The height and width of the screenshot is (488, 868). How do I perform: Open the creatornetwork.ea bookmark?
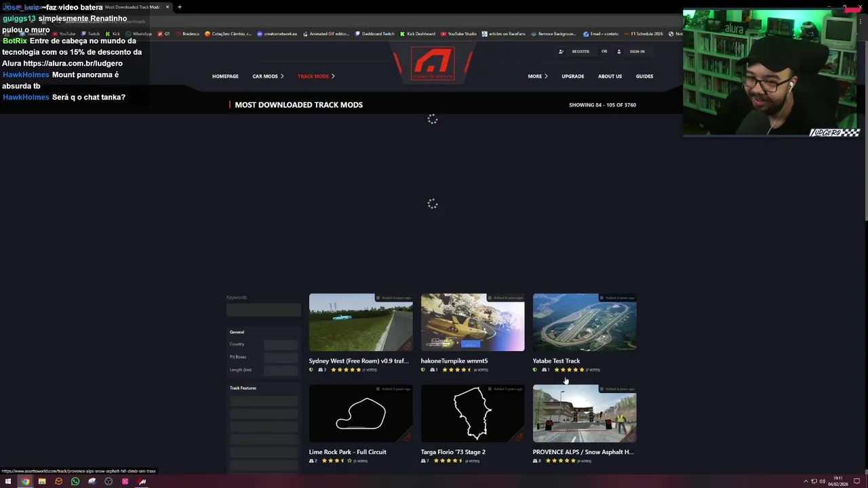pyautogui.click(x=277, y=34)
